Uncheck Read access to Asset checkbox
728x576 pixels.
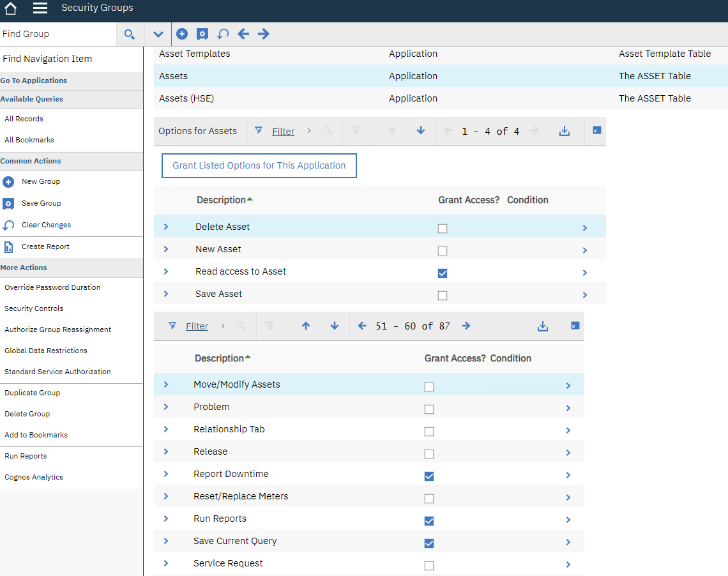coord(443,273)
